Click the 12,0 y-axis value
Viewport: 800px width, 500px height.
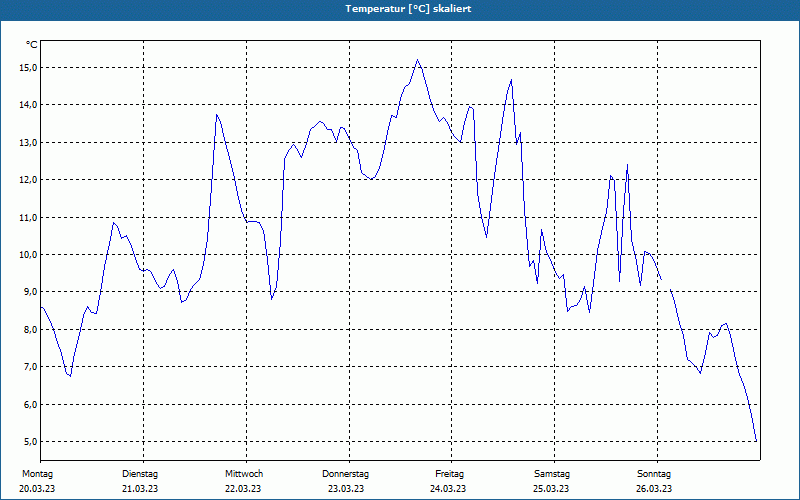(x=28, y=180)
